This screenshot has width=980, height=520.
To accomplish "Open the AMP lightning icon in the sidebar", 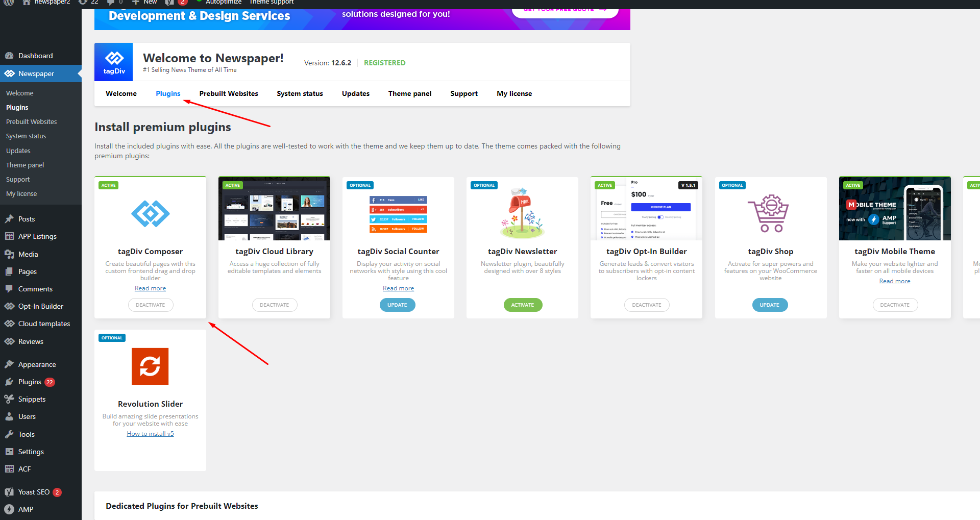I will pyautogui.click(x=9, y=509).
